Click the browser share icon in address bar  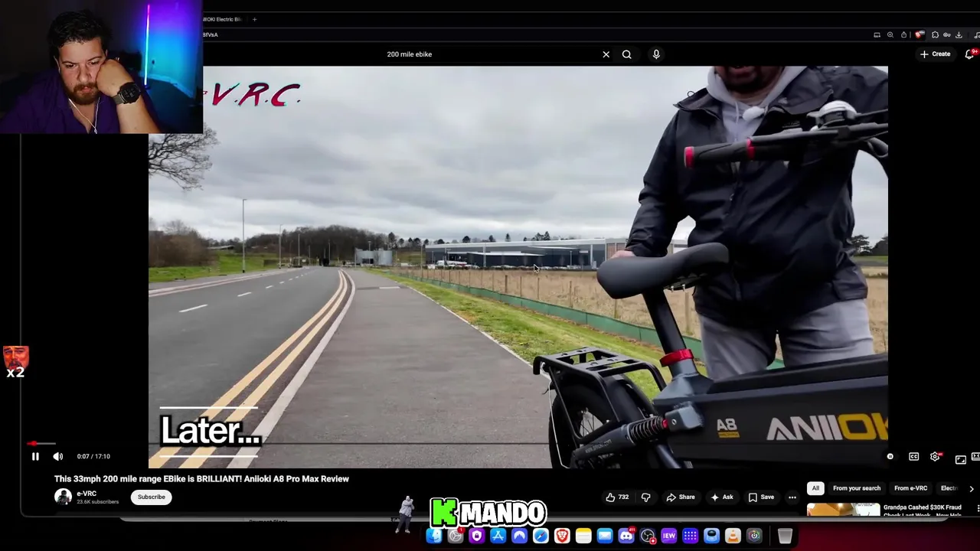(903, 35)
